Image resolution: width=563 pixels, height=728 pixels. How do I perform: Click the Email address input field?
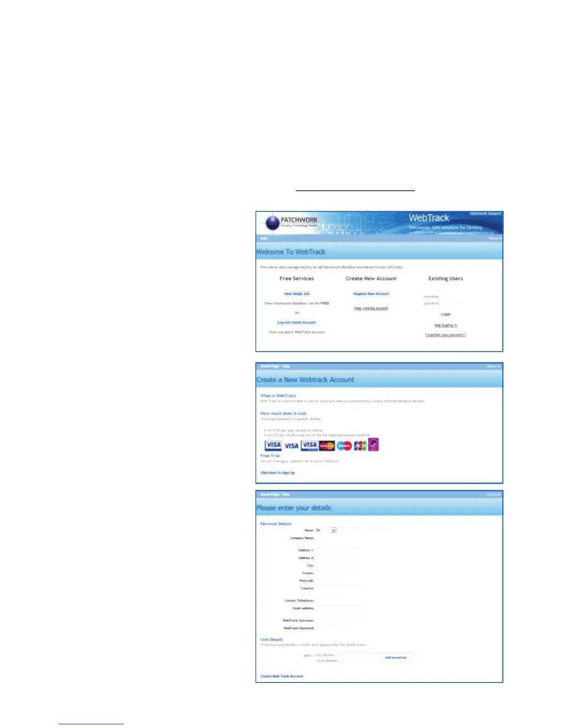coord(340,609)
